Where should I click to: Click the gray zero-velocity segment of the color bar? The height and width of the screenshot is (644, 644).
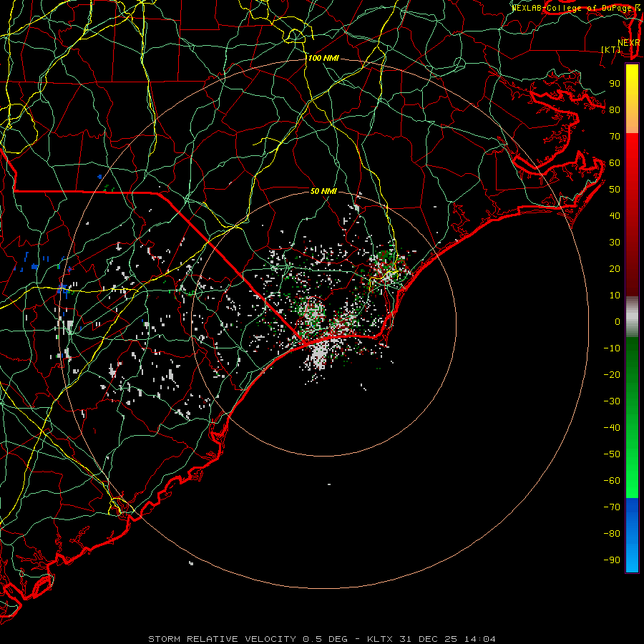coord(632,317)
